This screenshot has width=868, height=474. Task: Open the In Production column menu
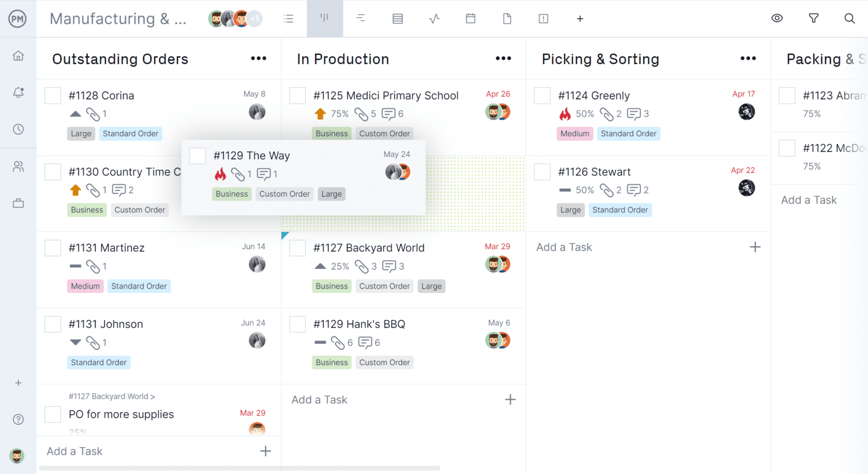[503, 58]
